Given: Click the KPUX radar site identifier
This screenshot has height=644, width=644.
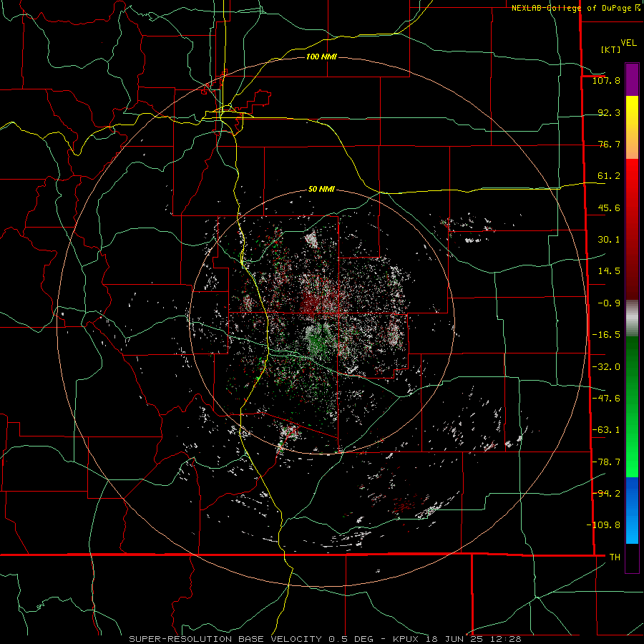Looking at the screenshot, I should (x=407, y=639).
